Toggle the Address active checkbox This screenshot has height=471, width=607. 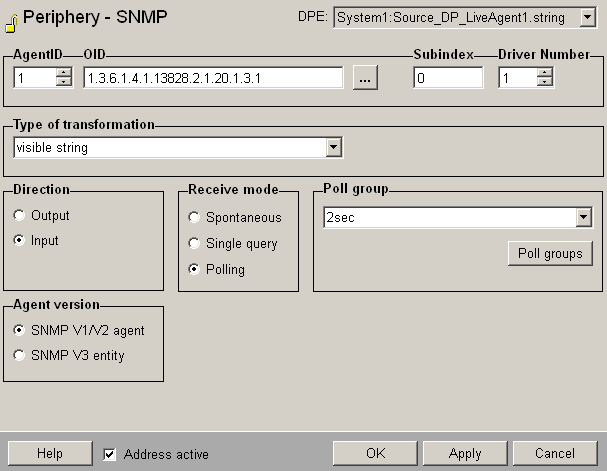coord(110,454)
